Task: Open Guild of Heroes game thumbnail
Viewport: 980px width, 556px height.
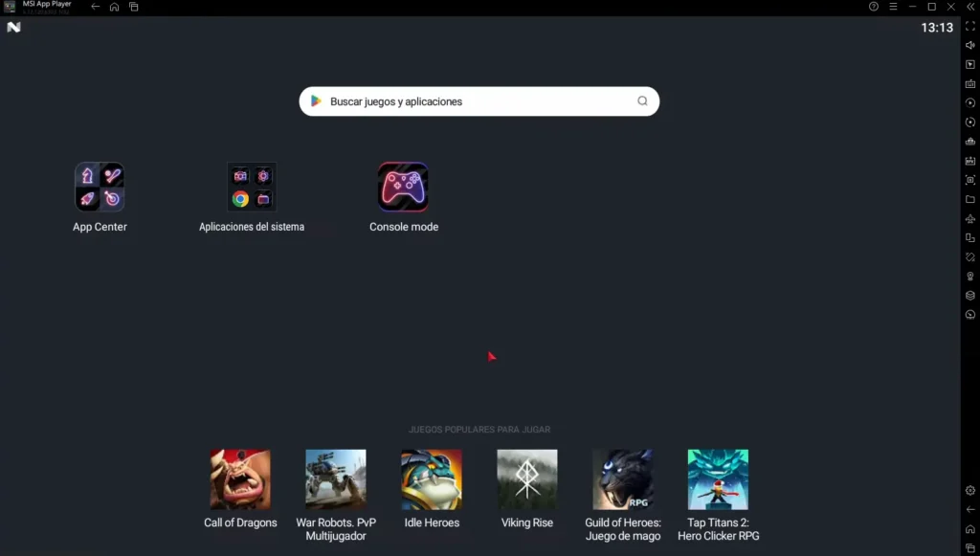Action: [622, 479]
